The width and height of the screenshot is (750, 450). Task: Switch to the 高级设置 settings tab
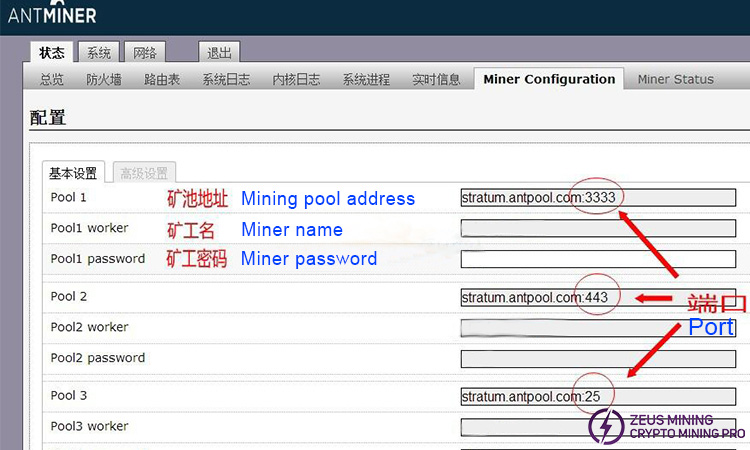[x=144, y=173]
